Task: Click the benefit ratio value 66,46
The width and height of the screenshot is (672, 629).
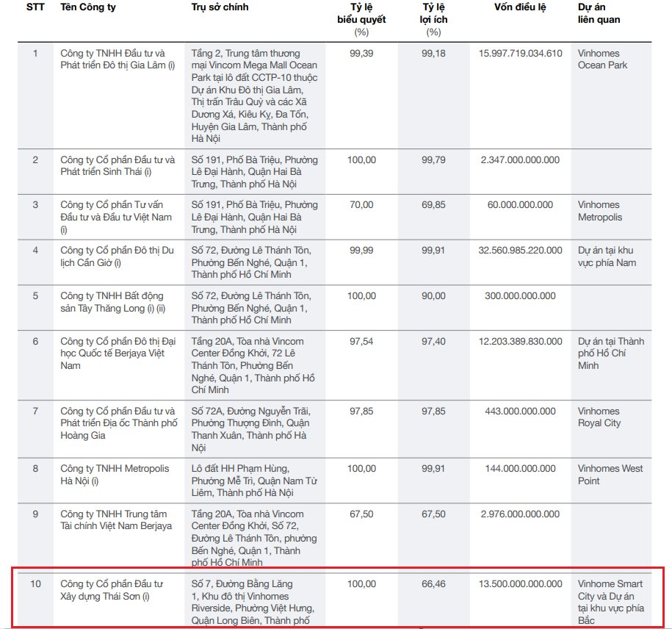Action: point(433,584)
